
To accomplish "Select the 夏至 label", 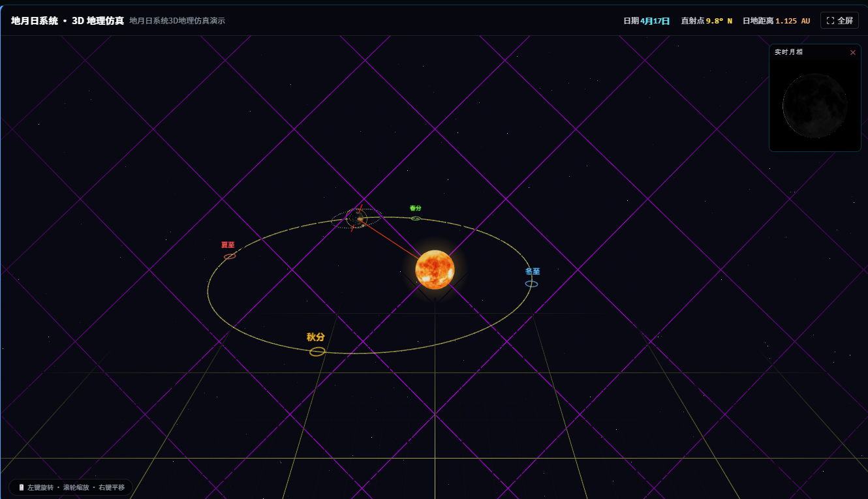I will pyautogui.click(x=228, y=245).
